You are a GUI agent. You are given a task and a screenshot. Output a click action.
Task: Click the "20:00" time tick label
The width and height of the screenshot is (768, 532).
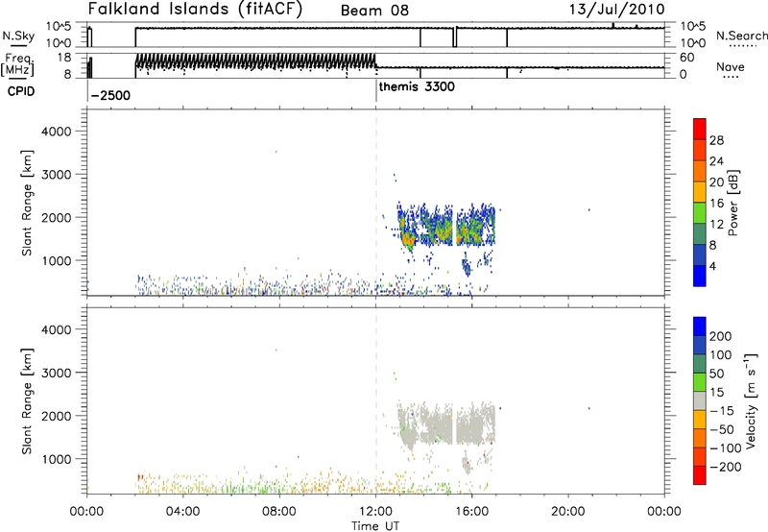tap(568, 512)
